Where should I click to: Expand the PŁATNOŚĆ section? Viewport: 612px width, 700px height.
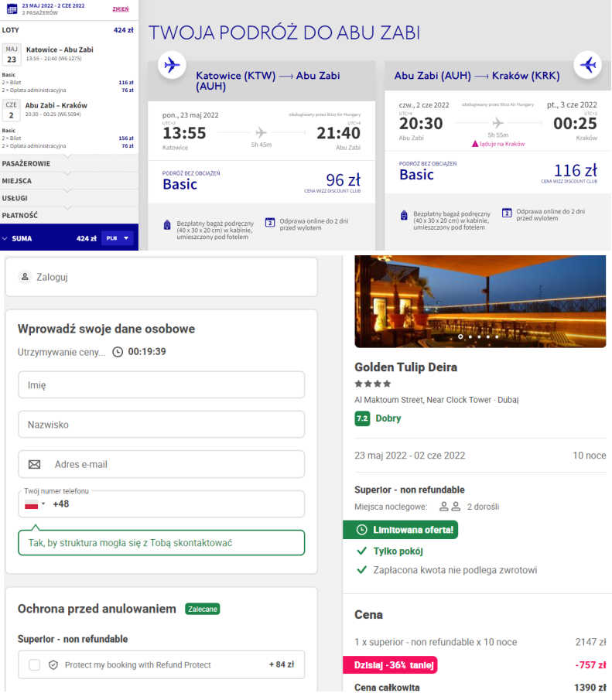(69, 215)
